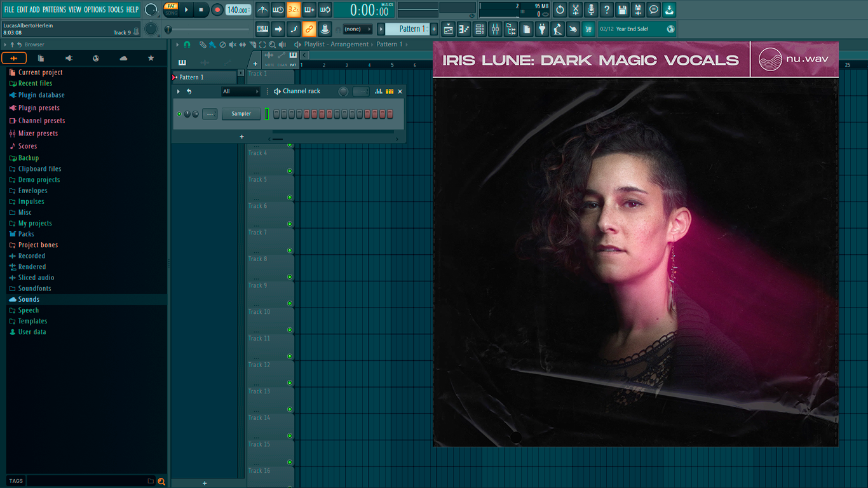Image resolution: width=868 pixels, height=488 pixels.
Task: Click the download/export icon
Action: pyautogui.click(x=669, y=10)
